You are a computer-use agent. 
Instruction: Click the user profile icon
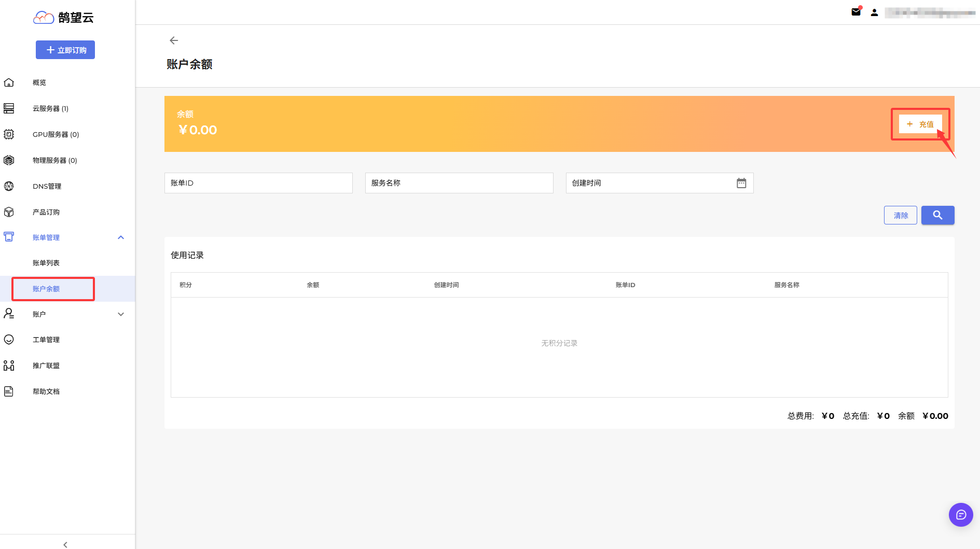tap(874, 12)
